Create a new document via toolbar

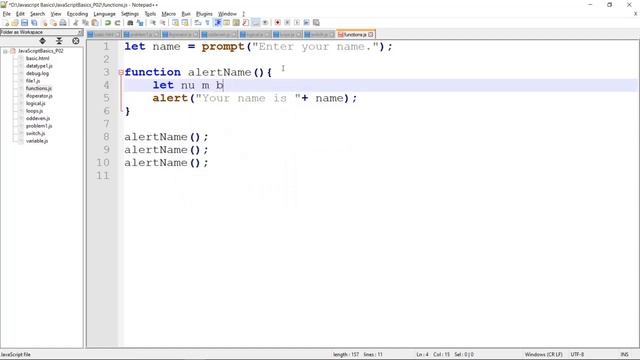pos(6,23)
